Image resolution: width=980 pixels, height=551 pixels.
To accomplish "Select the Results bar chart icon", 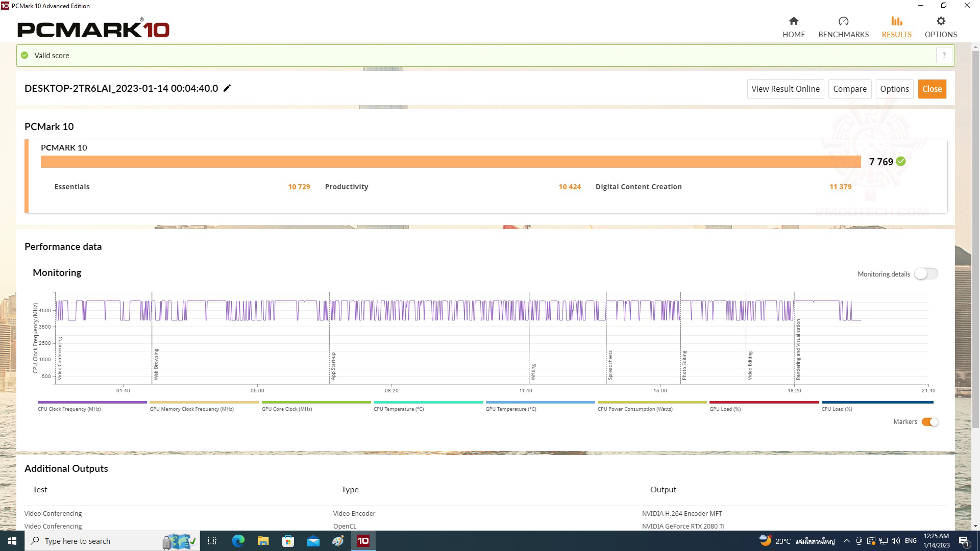I will pos(896,21).
